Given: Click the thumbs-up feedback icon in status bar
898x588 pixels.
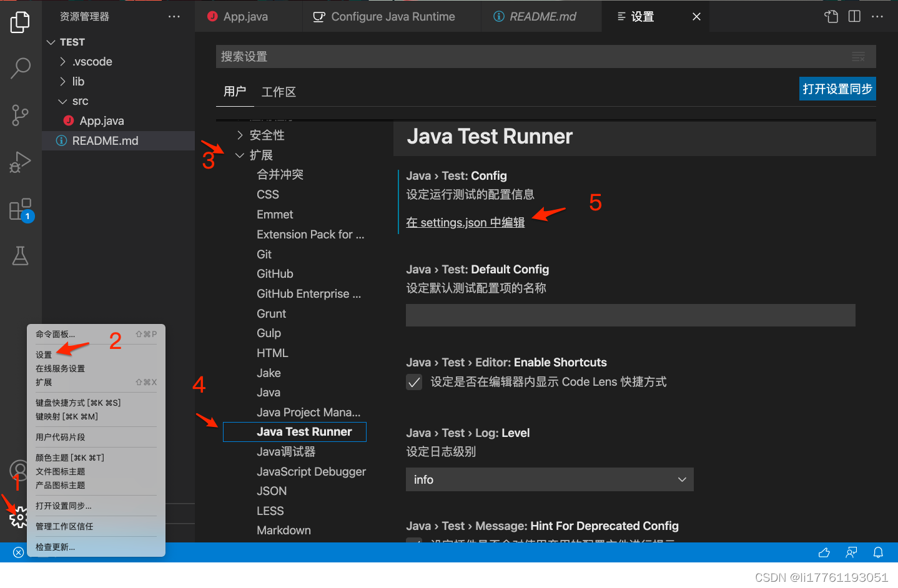Looking at the screenshot, I should [824, 552].
